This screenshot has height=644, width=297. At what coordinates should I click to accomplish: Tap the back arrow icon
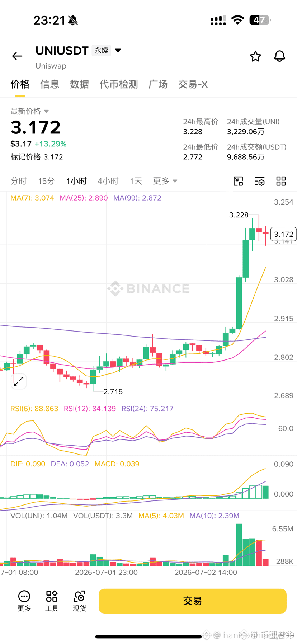tap(17, 56)
